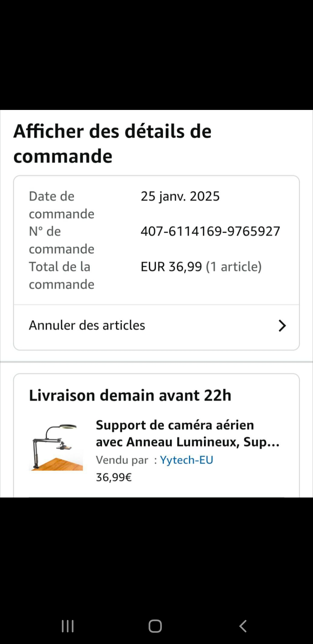Tap the Livraison demain avant 22h heading

click(130, 395)
